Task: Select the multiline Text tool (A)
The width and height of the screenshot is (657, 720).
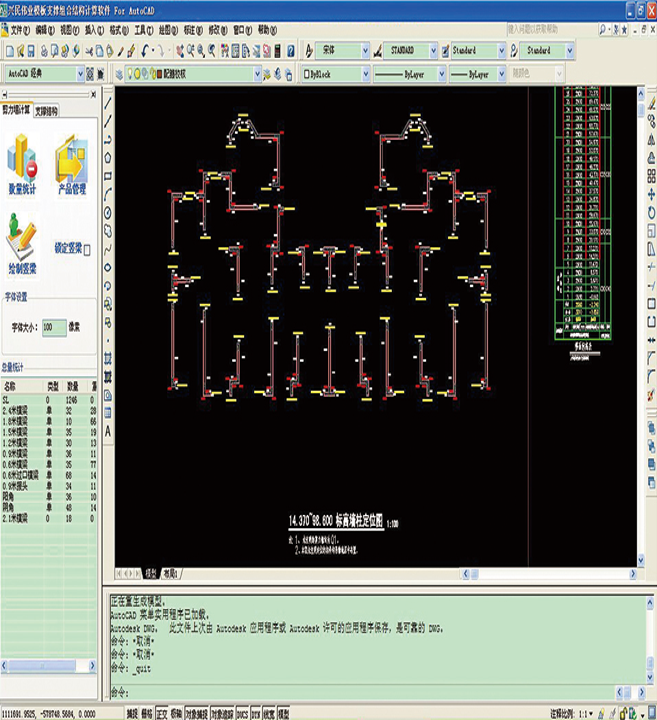Action: click(107, 431)
